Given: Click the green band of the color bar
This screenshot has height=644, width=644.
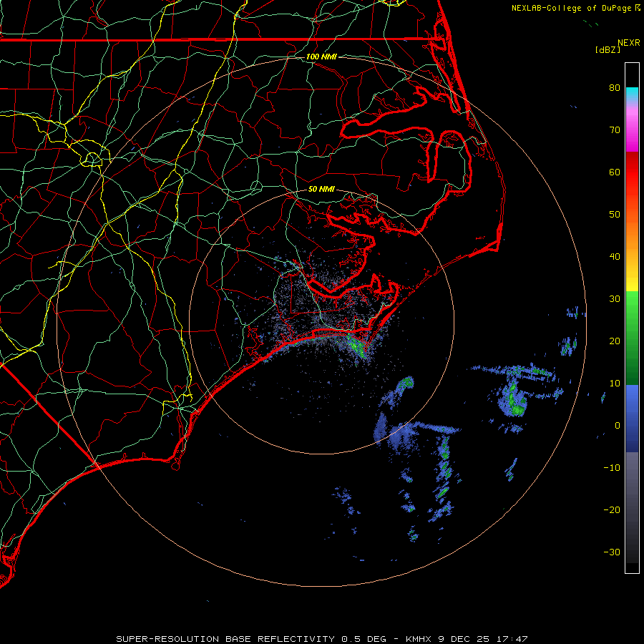Looking at the screenshot, I should tap(632, 338).
